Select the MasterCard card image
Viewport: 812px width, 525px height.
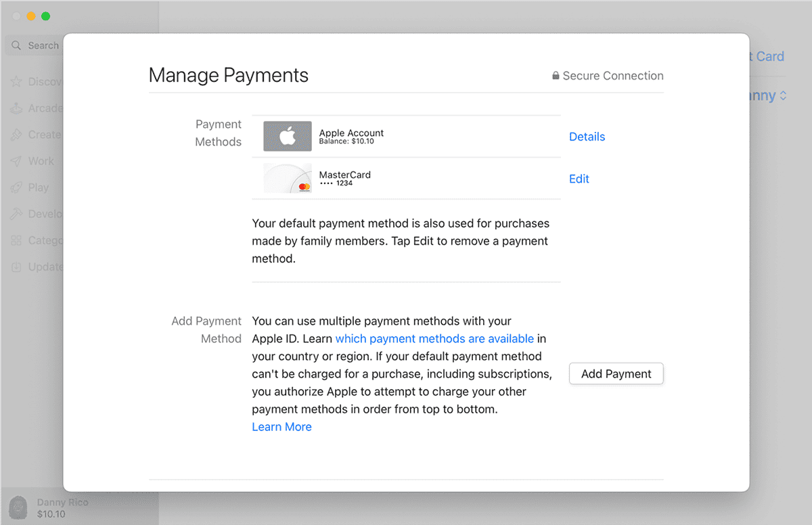coord(288,179)
